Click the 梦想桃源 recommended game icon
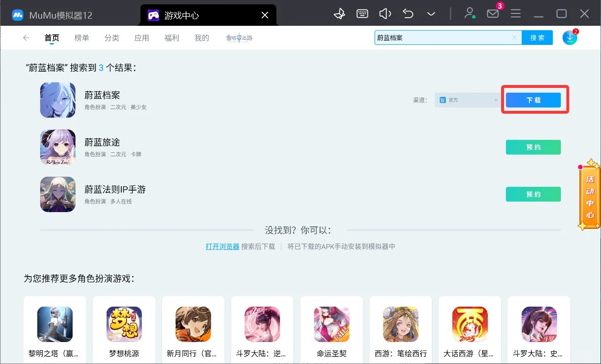This screenshot has height=364, width=601. pos(124,324)
